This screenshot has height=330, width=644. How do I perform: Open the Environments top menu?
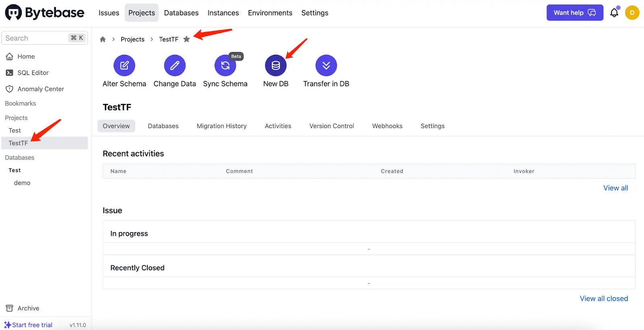pyautogui.click(x=270, y=13)
